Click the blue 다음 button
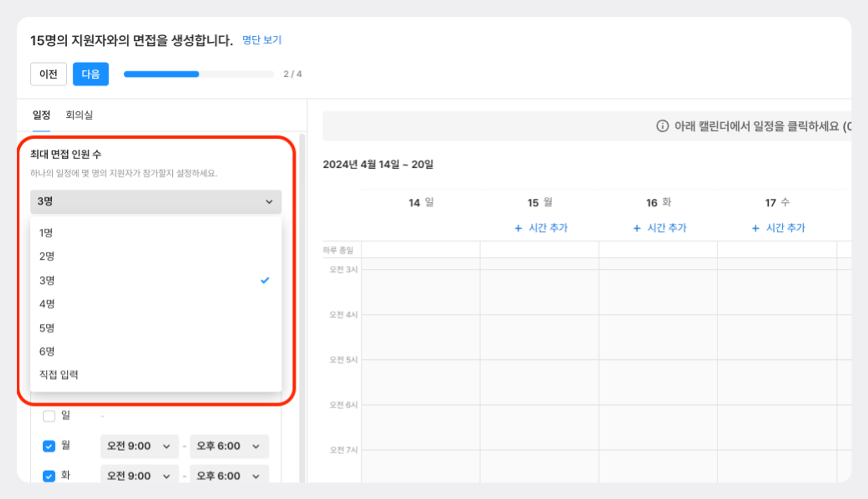Viewport: 868px width, 499px height. point(91,74)
